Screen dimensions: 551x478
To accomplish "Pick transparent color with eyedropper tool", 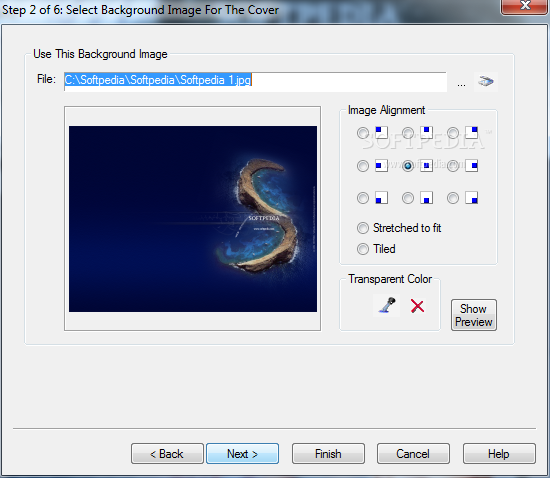I will coord(387,305).
